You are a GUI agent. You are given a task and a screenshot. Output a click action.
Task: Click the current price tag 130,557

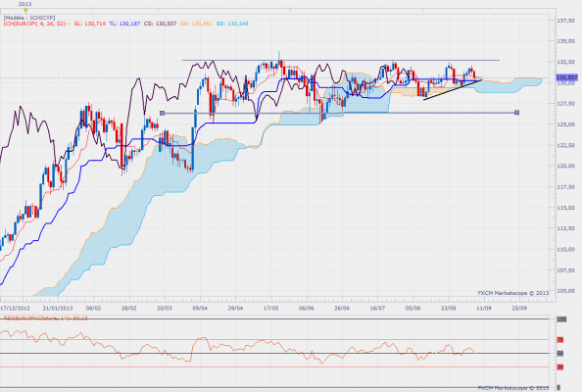click(x=566, y=77)
